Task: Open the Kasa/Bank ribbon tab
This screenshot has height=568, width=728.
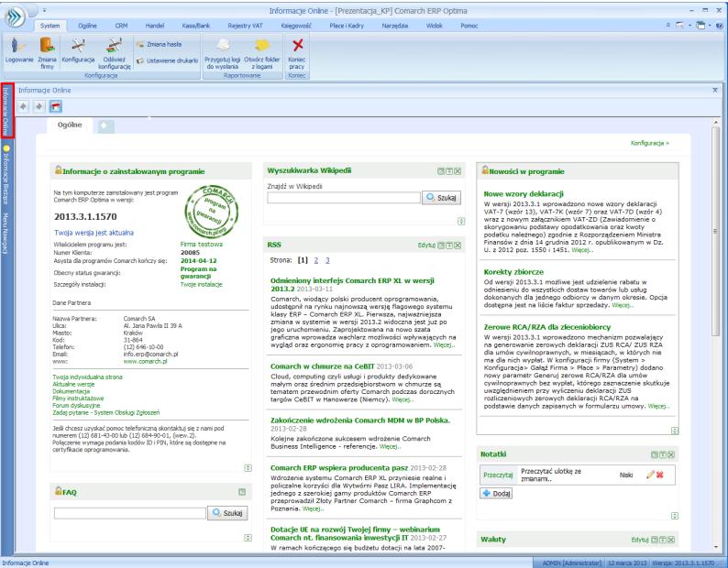Action: (196, 26)
